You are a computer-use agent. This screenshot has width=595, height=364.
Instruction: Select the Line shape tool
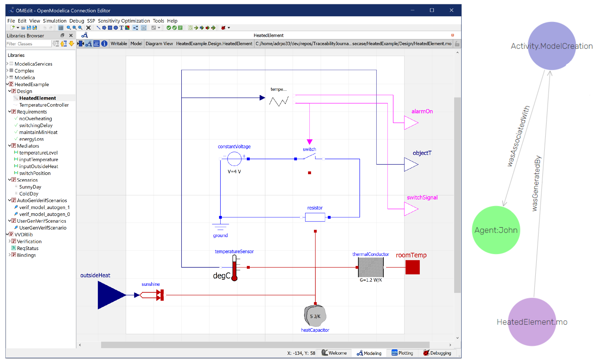(98, 28)
